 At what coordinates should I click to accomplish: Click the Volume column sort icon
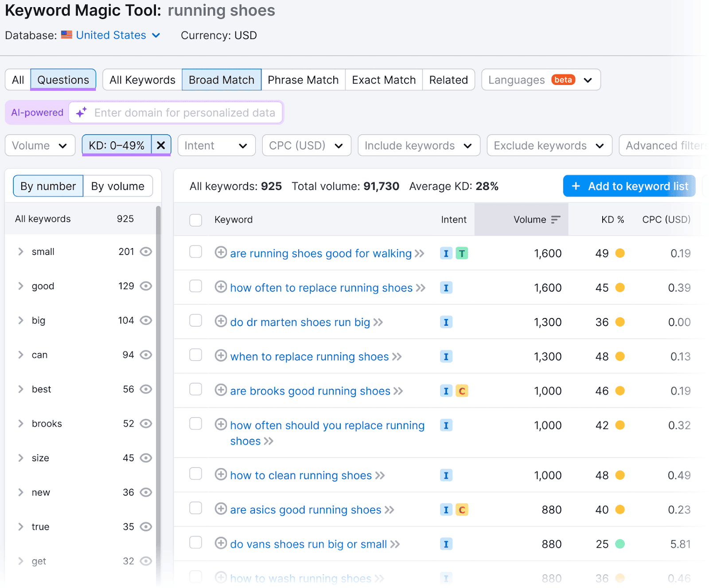[556, 220]
